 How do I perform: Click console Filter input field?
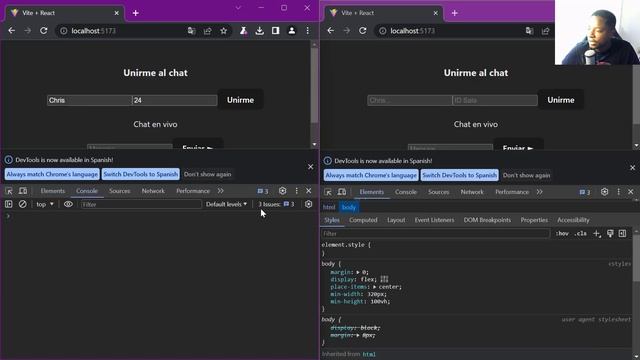click(x=140, y=204)
